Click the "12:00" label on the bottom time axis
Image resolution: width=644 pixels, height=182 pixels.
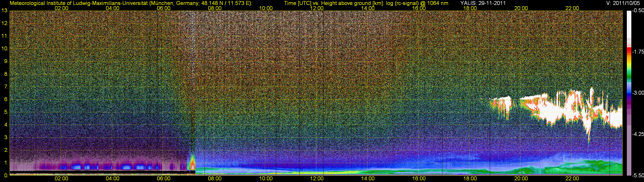(x=317, y=179)
